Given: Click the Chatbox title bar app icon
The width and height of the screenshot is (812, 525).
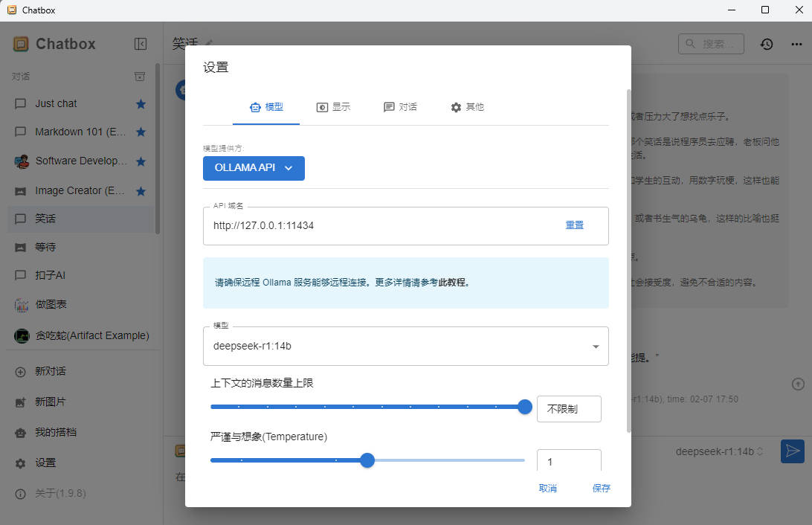Looking at the screenshot, I should pyautogui.click(x=11, y=10).
